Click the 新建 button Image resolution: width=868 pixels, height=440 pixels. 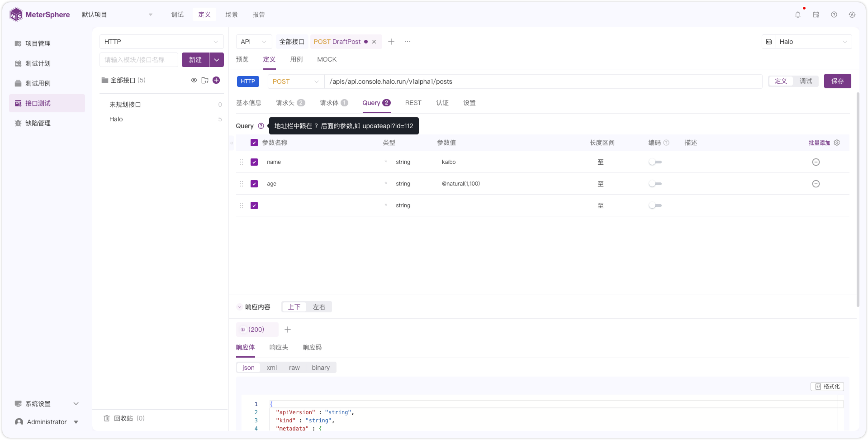tap(195, 60)
